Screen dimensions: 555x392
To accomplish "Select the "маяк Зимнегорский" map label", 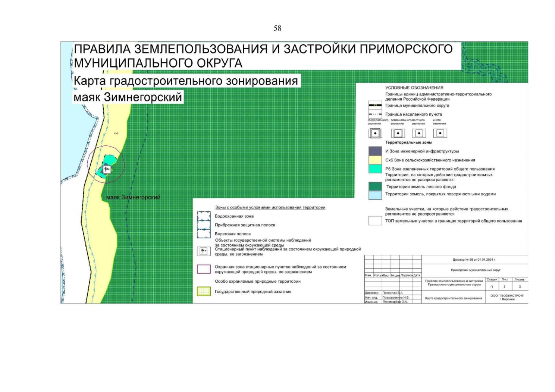I will [x=133, y=197].
